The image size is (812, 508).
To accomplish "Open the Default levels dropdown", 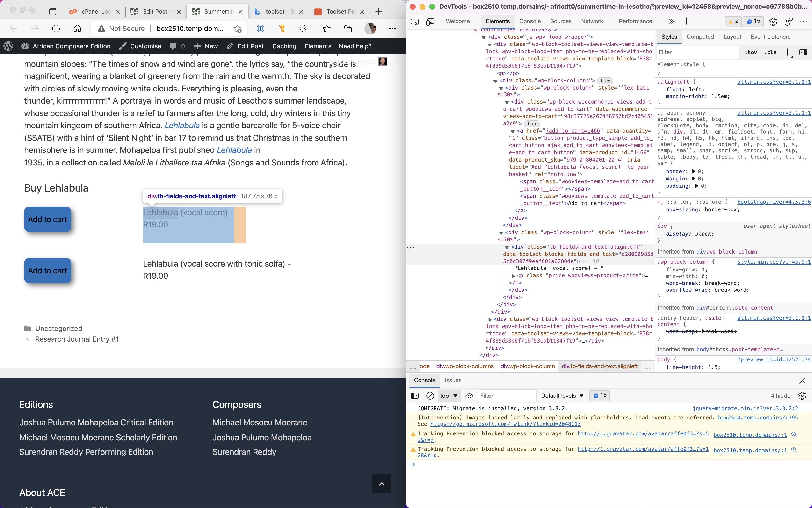I will click(562, 396).
